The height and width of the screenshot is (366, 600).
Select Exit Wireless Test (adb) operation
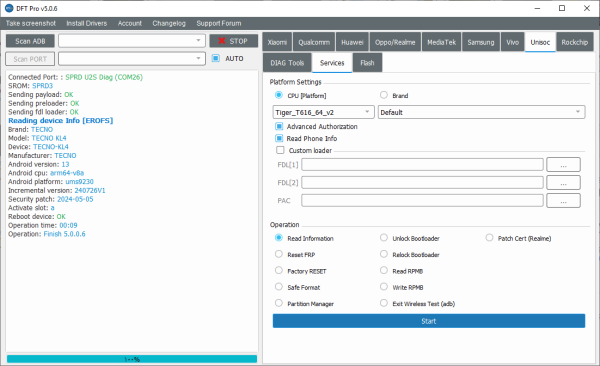click(x=384, y=303)
